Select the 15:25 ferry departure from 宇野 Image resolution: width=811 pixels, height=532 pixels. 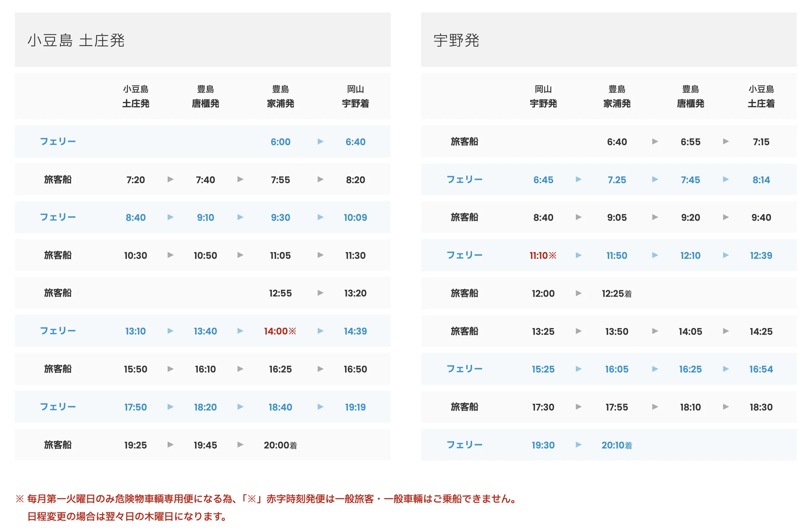coord(543,369)
